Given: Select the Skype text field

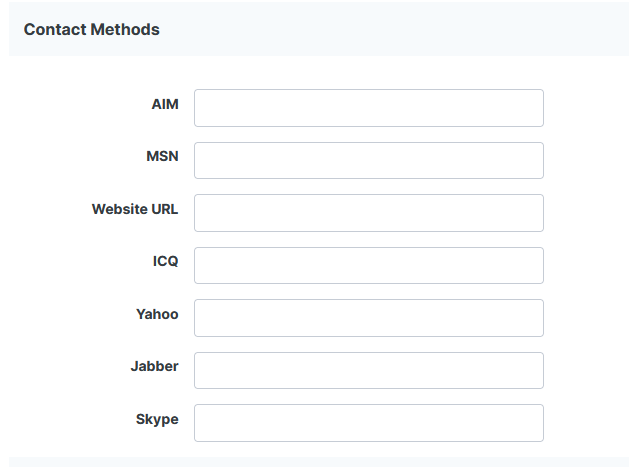Looking at the screenshot, I should (x=368, y=423).
